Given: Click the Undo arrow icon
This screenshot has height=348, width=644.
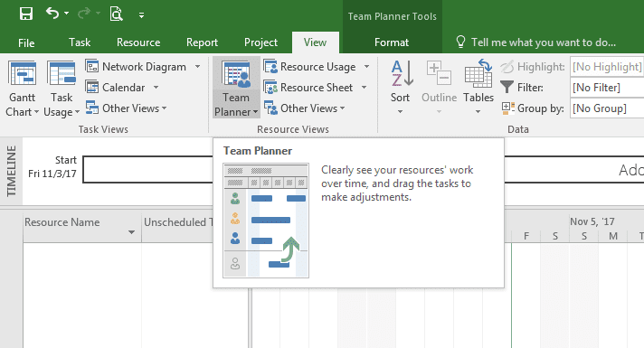Looking at the screenshot, I should [52, 14].
